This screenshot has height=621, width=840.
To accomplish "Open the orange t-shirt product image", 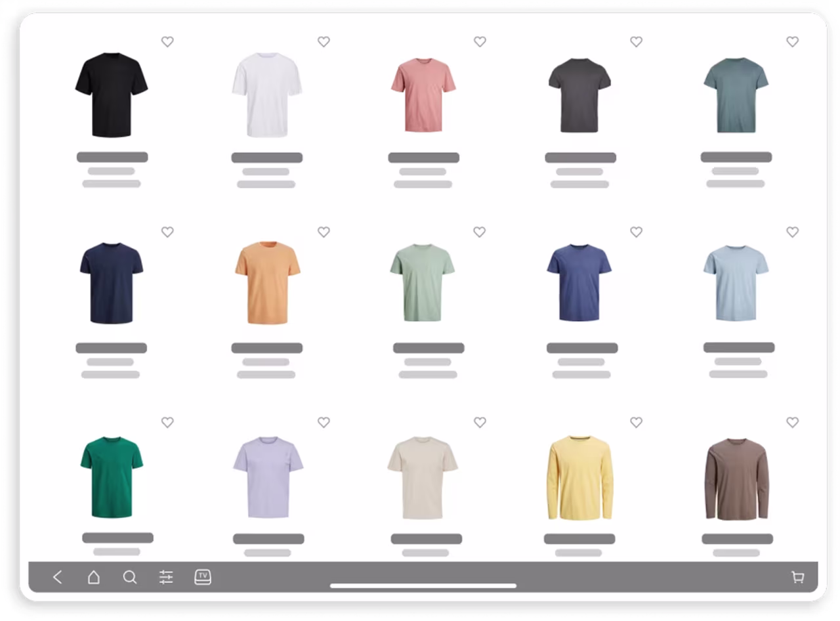I will (268, 283).
